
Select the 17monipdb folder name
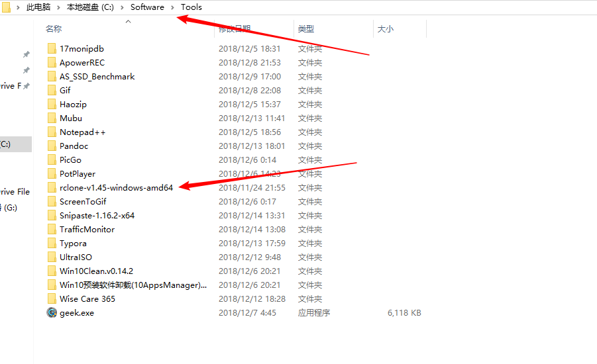81,49
